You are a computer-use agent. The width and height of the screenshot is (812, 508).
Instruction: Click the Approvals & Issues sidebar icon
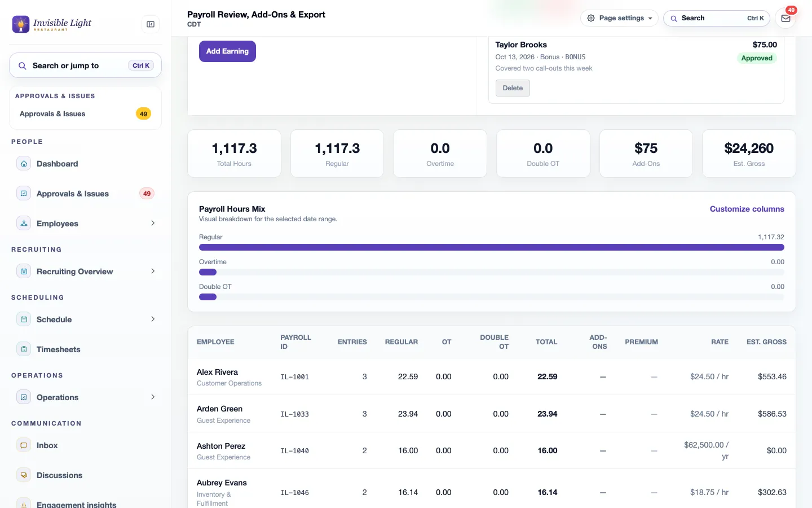(24, 194)
